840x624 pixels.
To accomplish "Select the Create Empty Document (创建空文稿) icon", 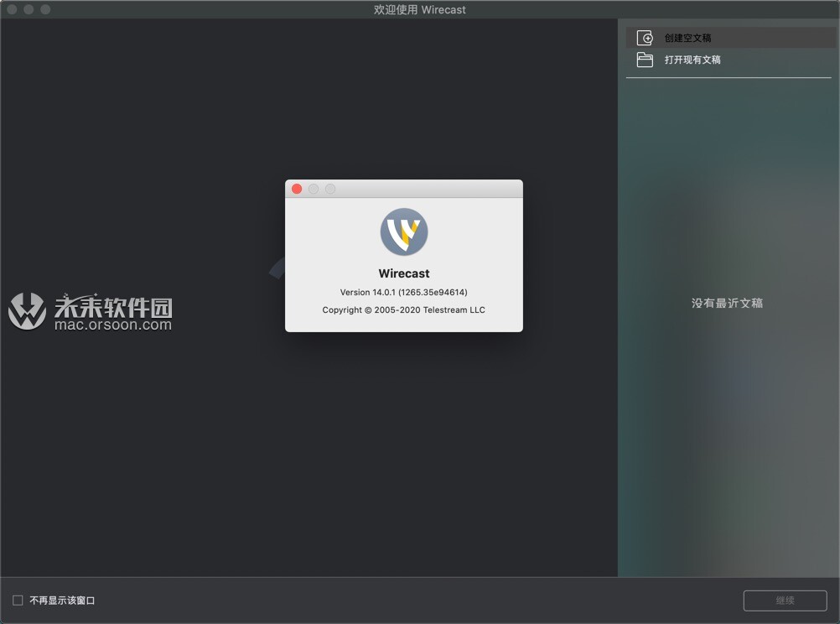I will pyautogui.click(x=645, y=37).
